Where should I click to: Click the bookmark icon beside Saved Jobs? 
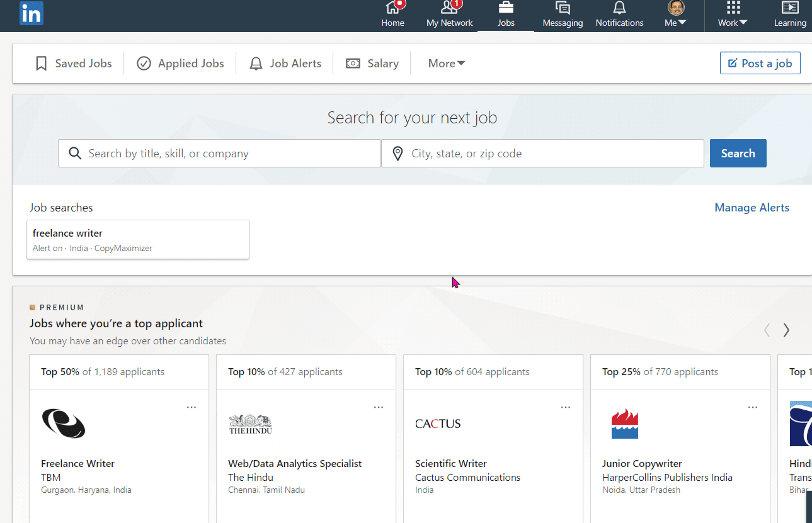(41, 64)
